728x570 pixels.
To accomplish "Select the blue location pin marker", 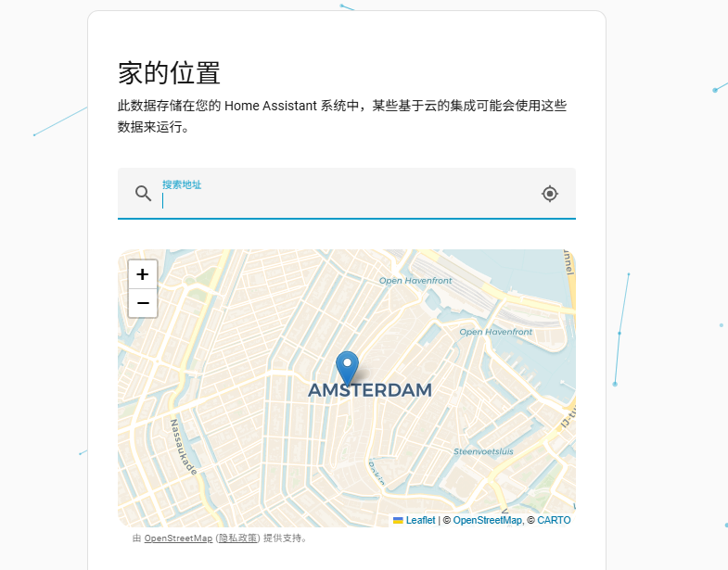I will point(347,367).
